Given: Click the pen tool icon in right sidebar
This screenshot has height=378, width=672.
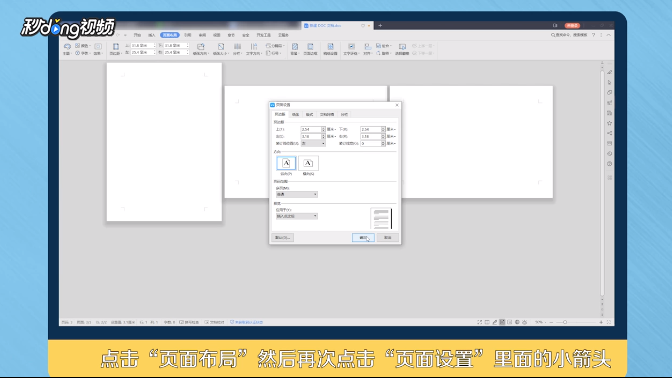Looking at the screenshot, I should click(609, 72).
